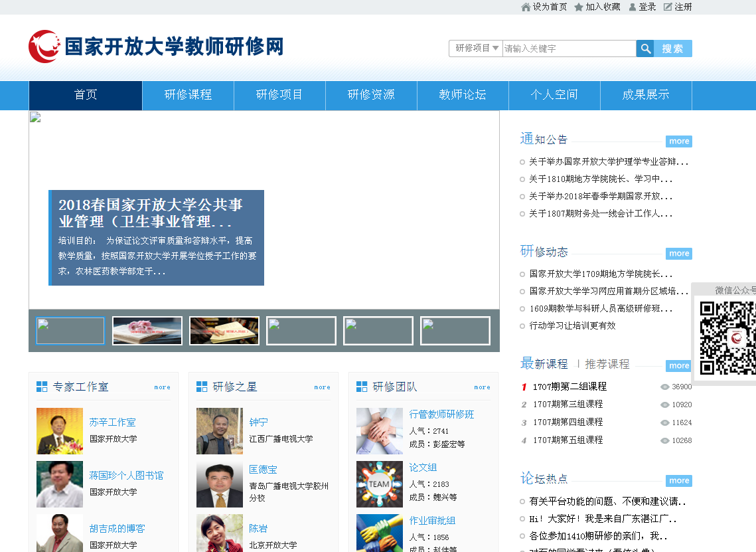Screen dimensions: 756x552
Task: Open the 苏辛工作室 link
Action: (x=112, y=422)
